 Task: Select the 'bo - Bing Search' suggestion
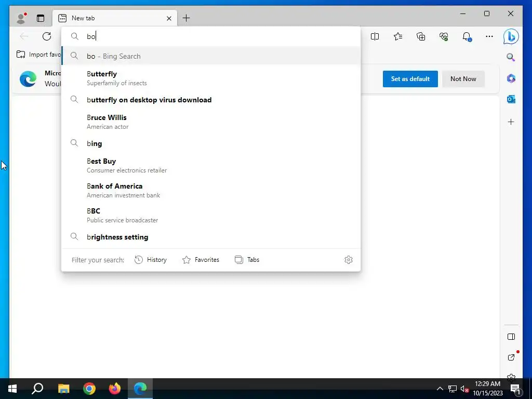point(211,56)
